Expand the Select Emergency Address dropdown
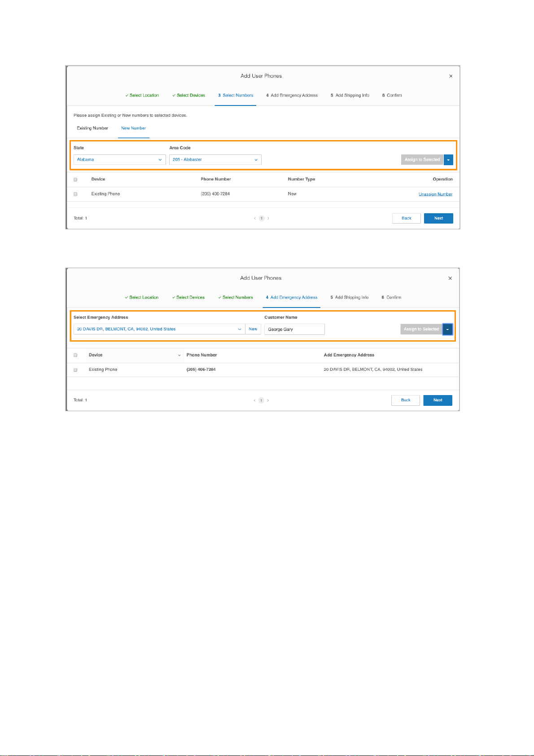 (159, 330)
